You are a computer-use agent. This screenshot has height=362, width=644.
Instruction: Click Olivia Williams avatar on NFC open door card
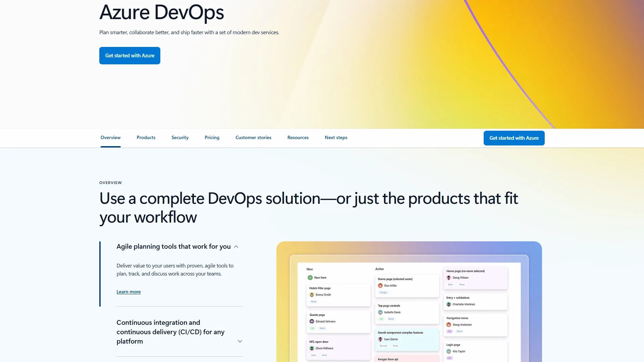click(312, 348)
